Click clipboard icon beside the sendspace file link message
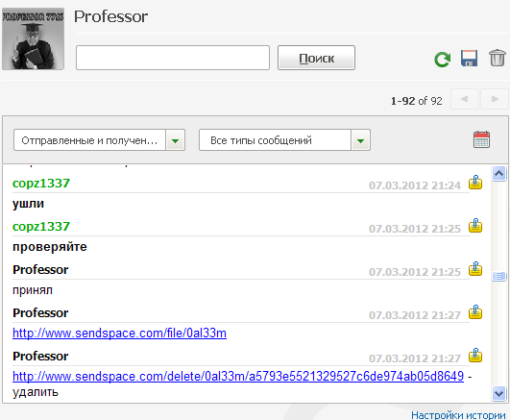Image resolution: width=510 pixels, height=420 pixels. pyautogui.click(x=475, y=312)
